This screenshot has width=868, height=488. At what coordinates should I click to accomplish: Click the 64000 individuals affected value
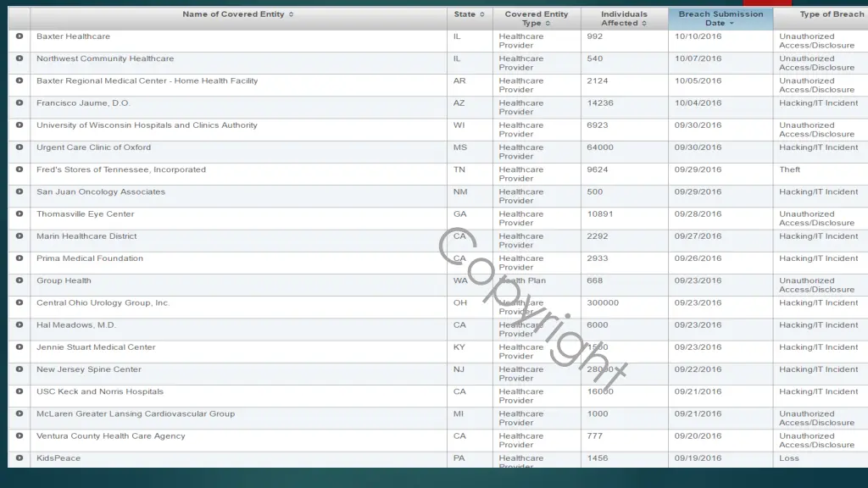600,147
